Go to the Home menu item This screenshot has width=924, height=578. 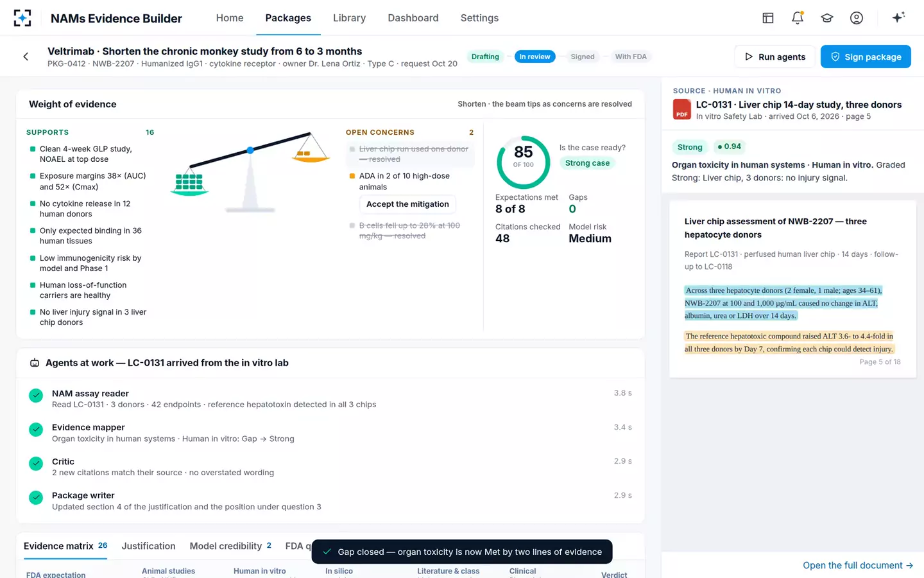click(x=230, y=18)
